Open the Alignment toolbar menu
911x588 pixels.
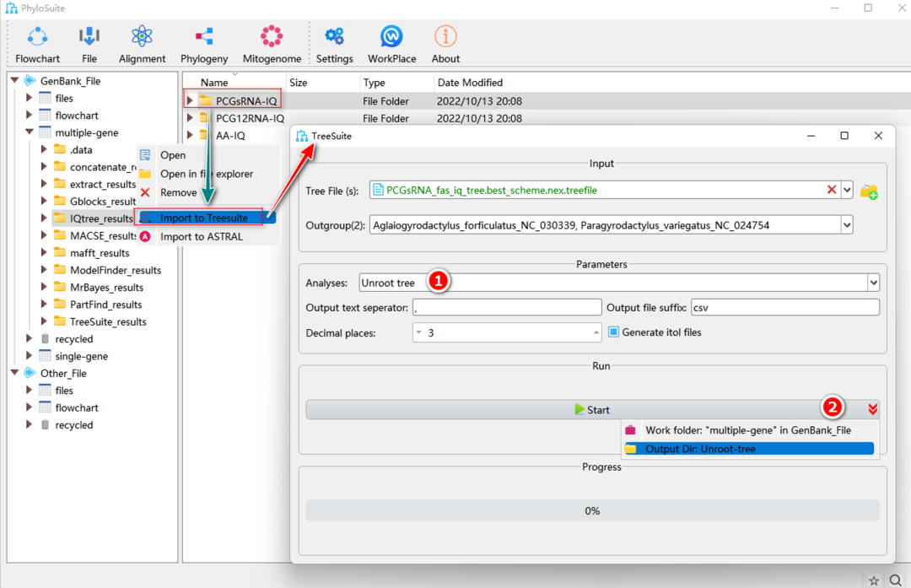(142, 45)
